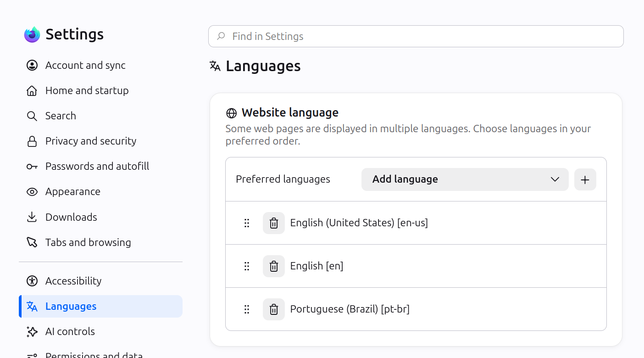Click the Tabs and browsing cursor icon
The height and width of the screenshot is (358, 644).
click(32, 242)
